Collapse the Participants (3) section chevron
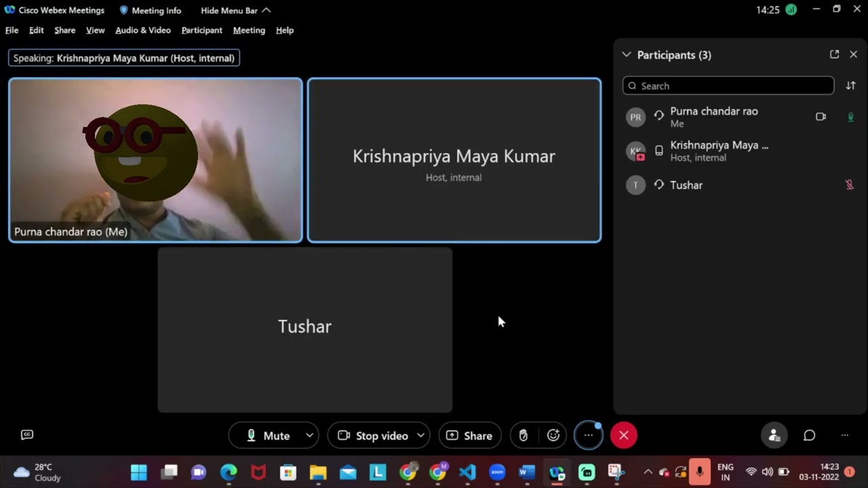The image size is (868, 488). [627, 55]
